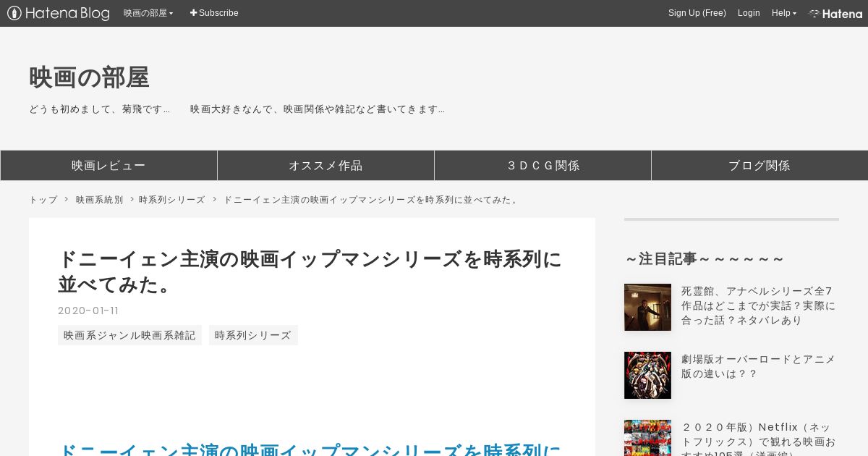868x456 pixels.
Task: Open 映画系統別 in the breadcrumb
Action: (x=100, y=200)
